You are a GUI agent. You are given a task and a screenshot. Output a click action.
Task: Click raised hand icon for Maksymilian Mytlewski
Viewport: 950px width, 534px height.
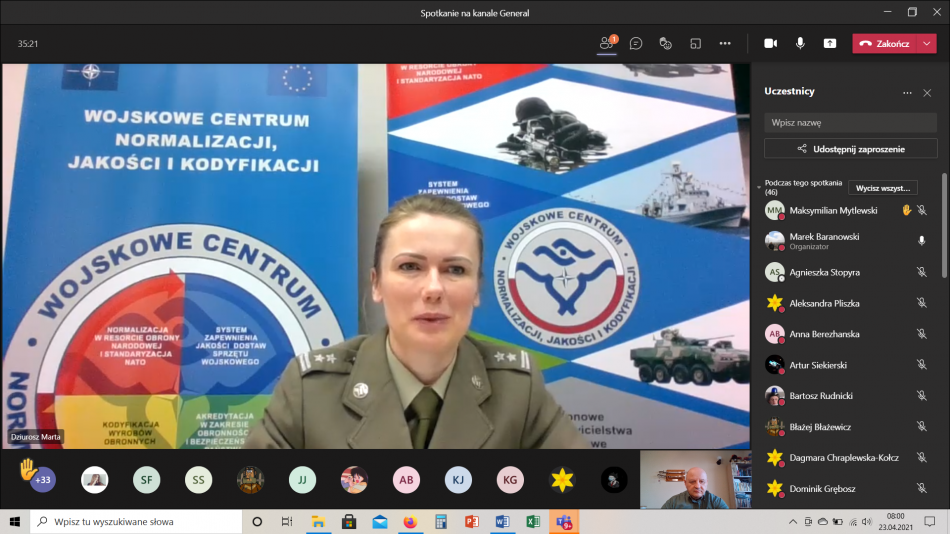906,210
